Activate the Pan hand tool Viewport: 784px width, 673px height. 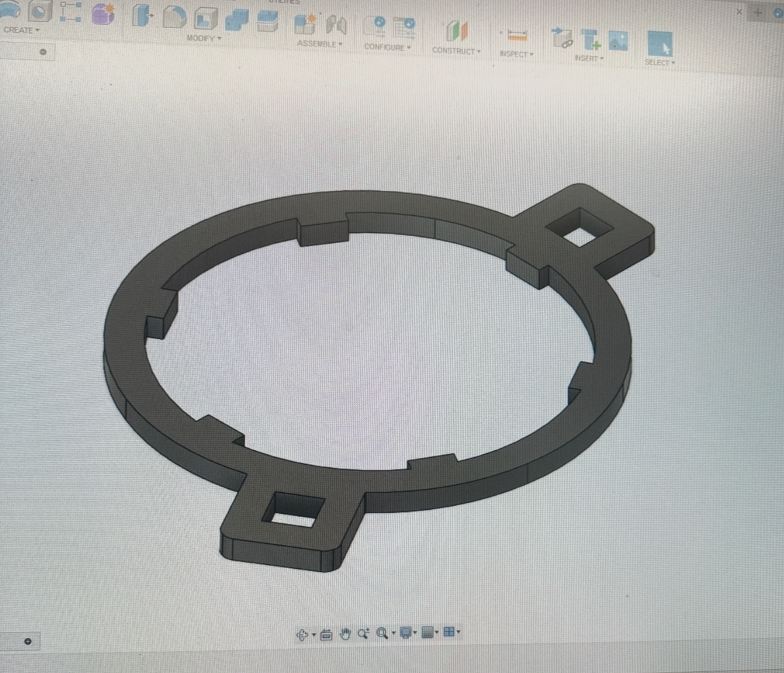pos(345,634)
